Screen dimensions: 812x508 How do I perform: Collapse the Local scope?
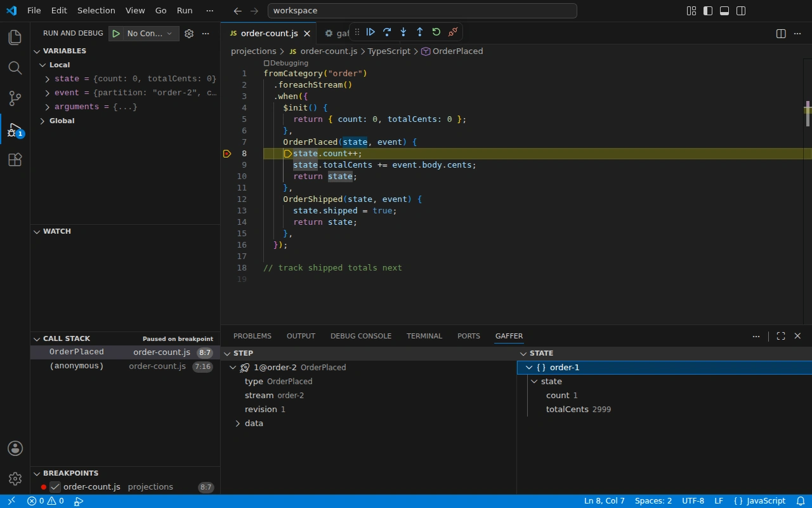point(43,65)
